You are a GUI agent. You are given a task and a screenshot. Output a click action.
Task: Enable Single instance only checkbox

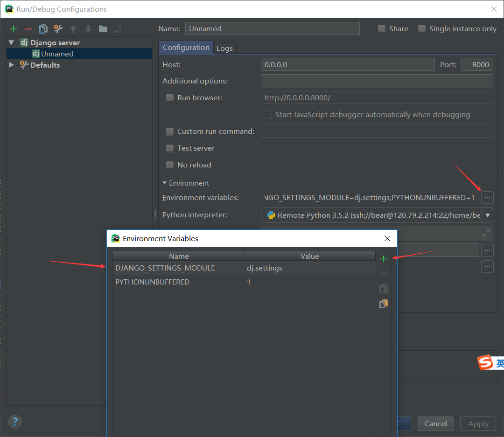422,29
